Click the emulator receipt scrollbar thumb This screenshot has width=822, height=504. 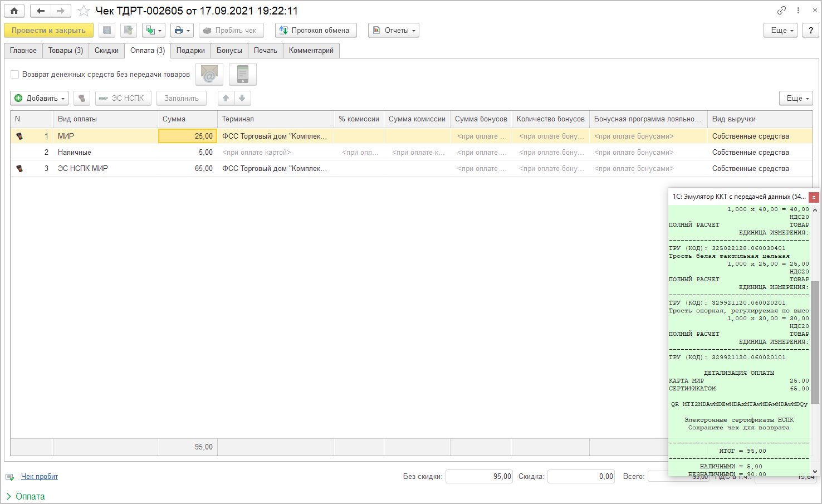coord(815,342)
